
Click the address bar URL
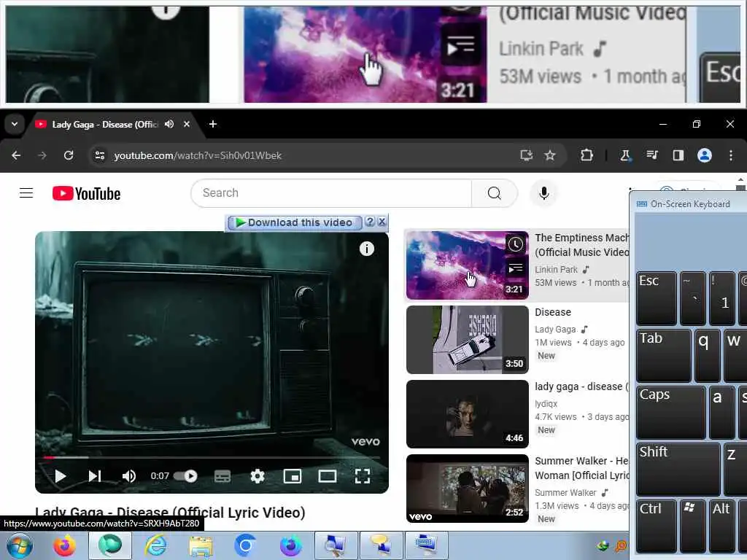[x=198, y=156]
